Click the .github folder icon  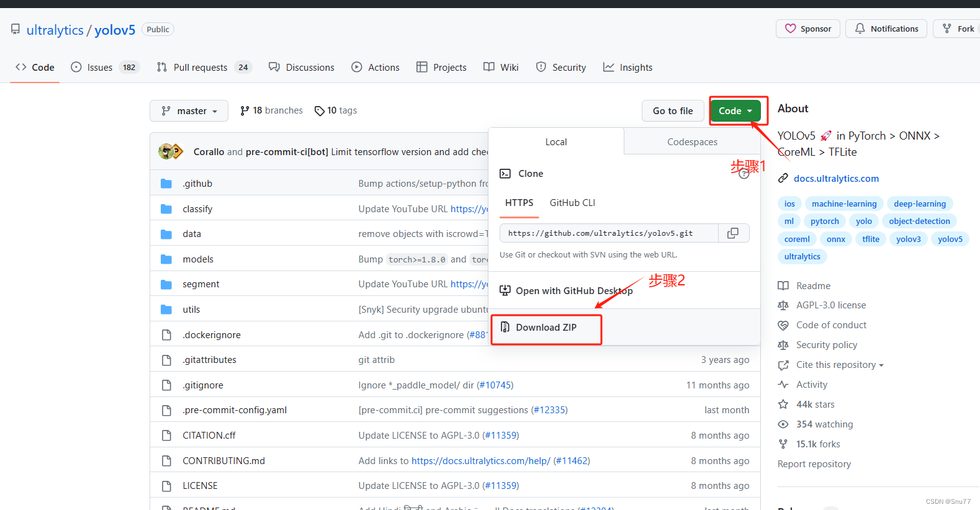click(x=166, y=184)
